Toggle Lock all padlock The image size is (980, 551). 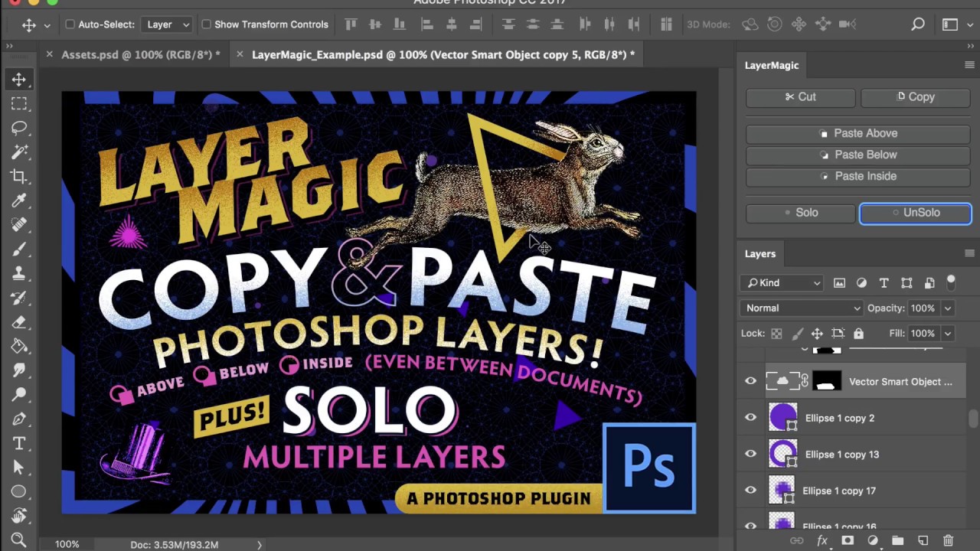point(858,334)
